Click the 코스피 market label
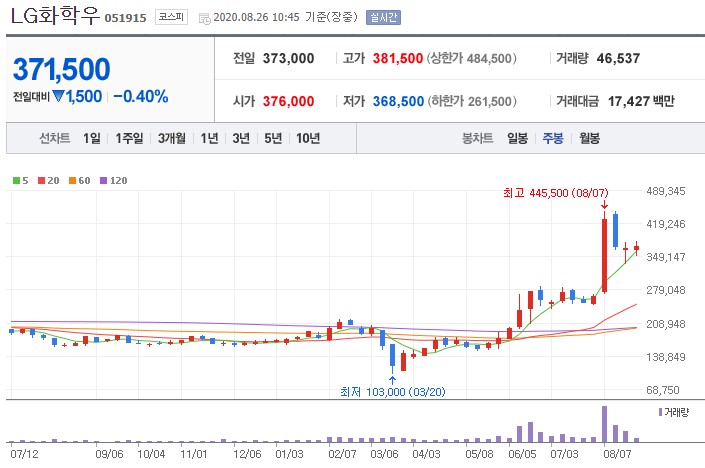This screenshot has height=468, width=705. (x=171, y=17)
